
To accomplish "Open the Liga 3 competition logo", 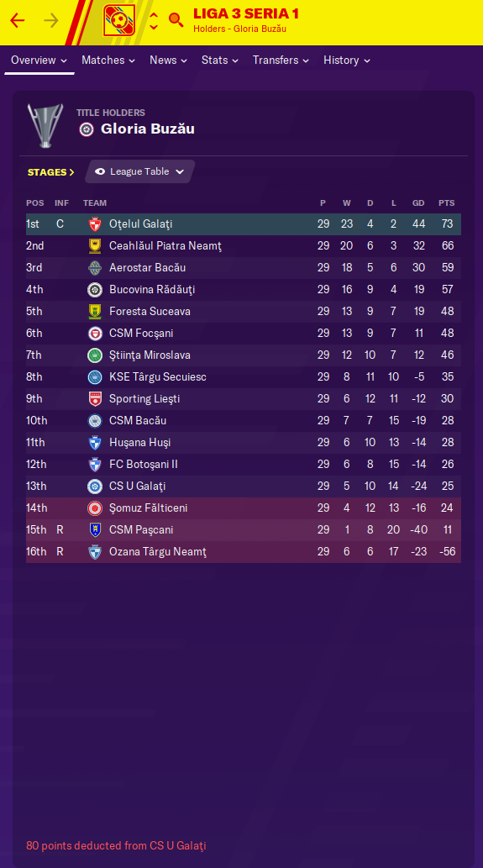I will tap(119, 20).
